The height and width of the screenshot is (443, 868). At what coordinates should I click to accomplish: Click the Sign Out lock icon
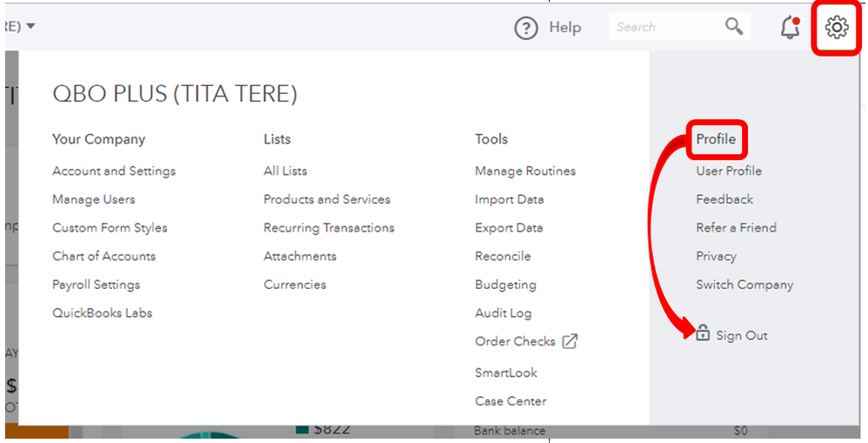(703, 332)
